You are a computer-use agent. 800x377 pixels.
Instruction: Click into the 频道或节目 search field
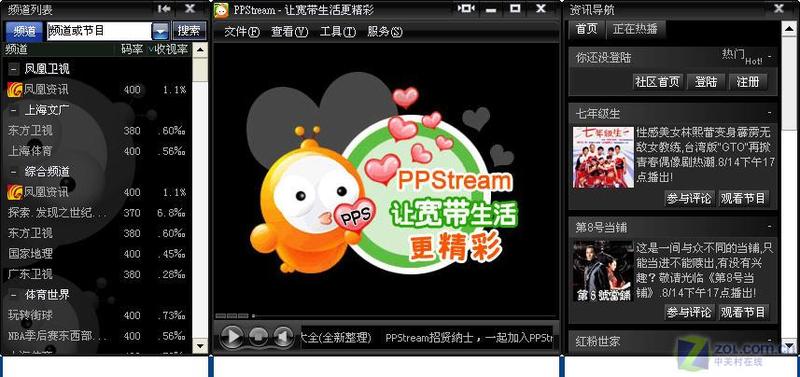click(99, 31)
